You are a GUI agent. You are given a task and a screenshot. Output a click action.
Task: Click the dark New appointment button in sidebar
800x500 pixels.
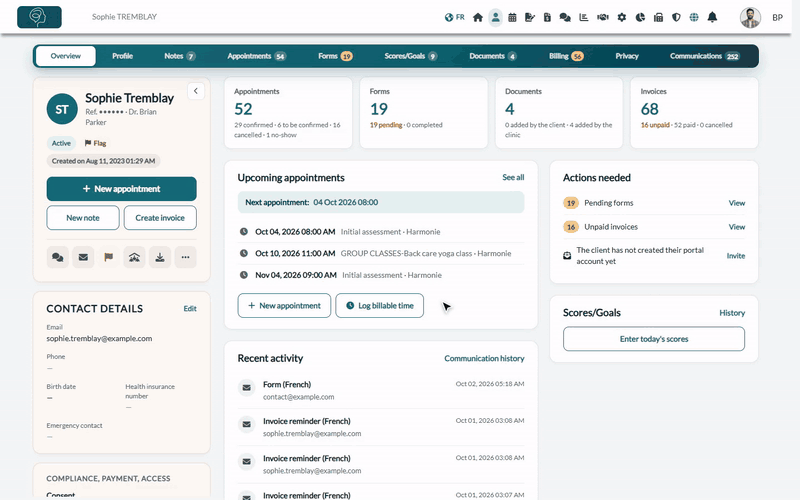click(121, 189)
